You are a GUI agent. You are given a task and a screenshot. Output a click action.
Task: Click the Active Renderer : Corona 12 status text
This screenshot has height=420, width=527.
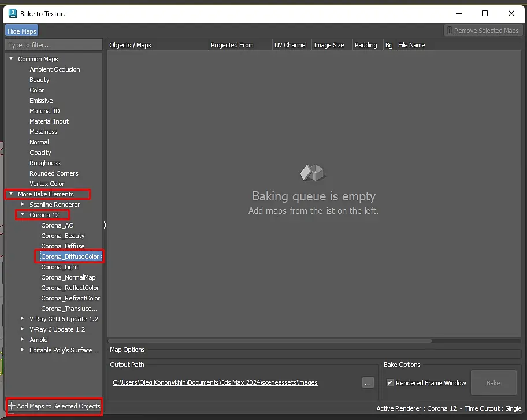417,408
